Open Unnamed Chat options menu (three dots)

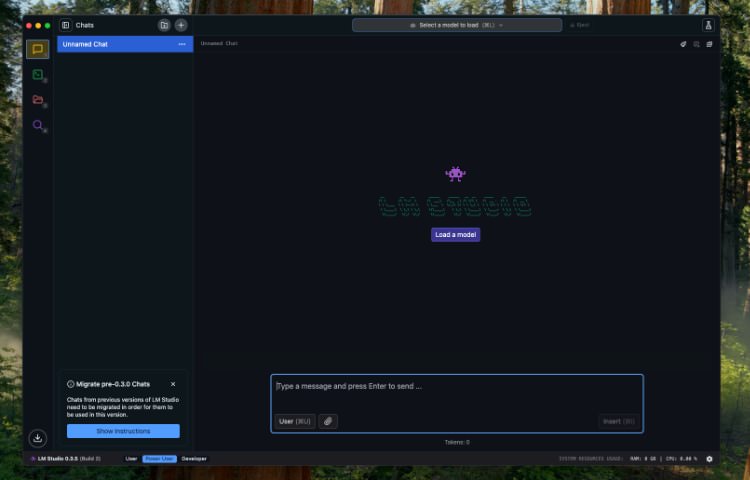tap(182, 44)
